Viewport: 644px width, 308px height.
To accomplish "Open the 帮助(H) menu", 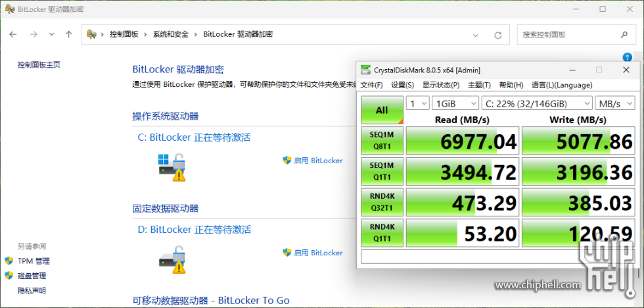I will (x=511, y=85).
